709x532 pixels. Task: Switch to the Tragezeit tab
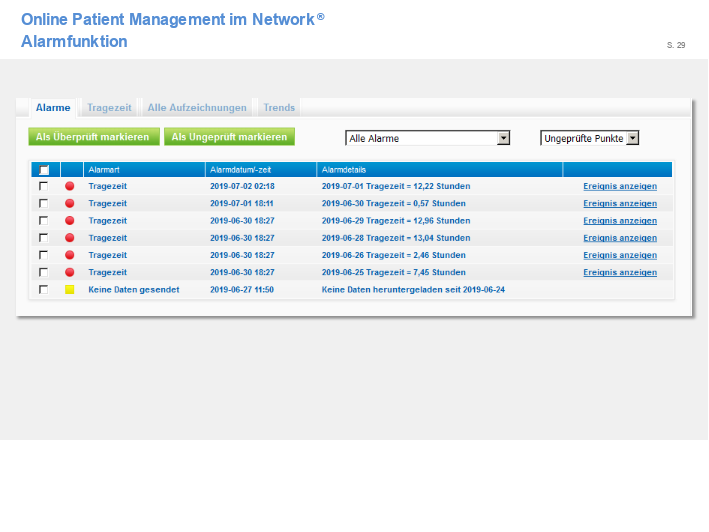tap(108, 107)
